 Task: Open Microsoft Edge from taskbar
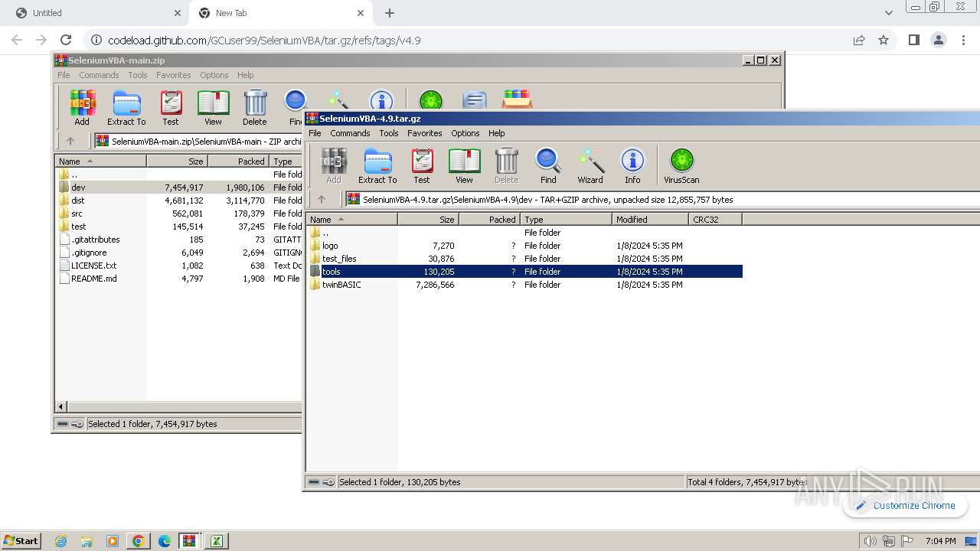[x=165, y=541]
